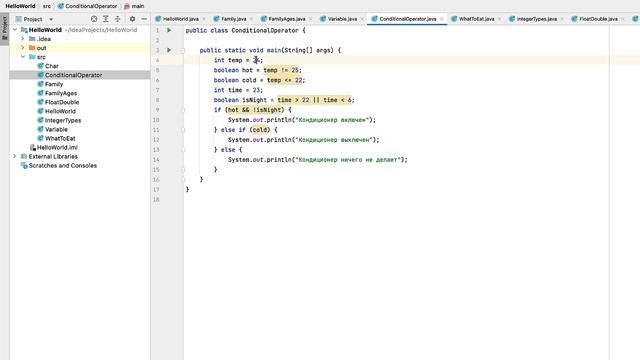
Task: Click the Expand All icon in Project panel
Action: pos(106,19)
